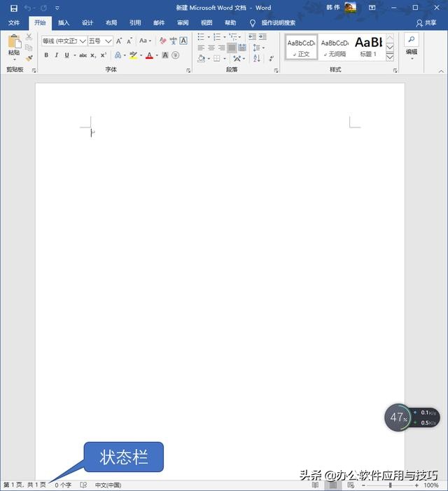
Task: Click the 0 个字 word count
Action: [63, 485]
